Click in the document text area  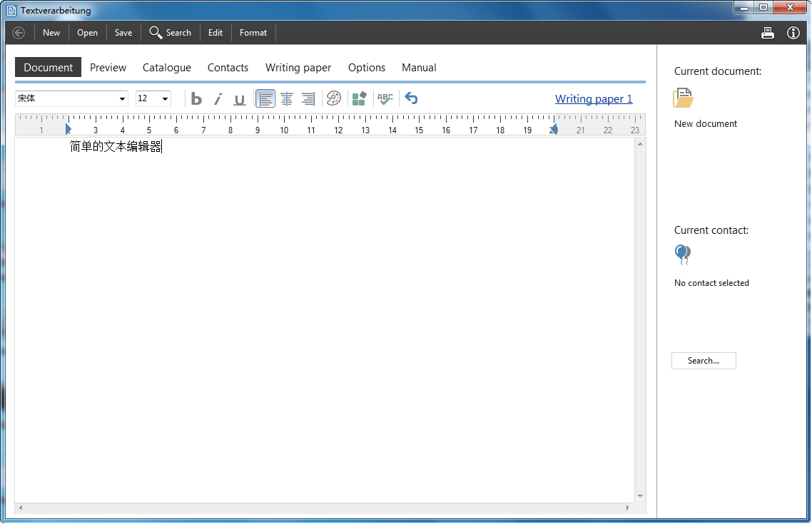(325, 319)
